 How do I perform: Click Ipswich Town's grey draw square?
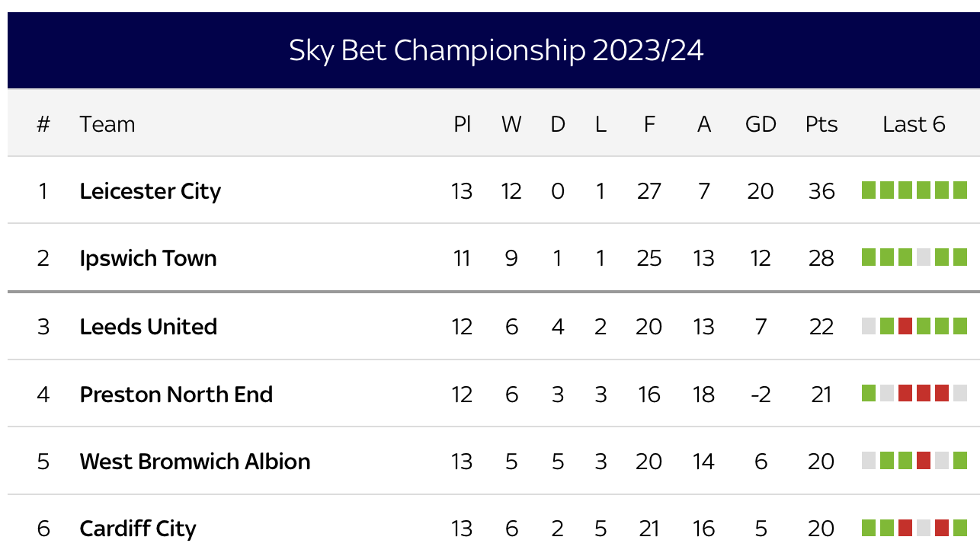pos(924,257)
